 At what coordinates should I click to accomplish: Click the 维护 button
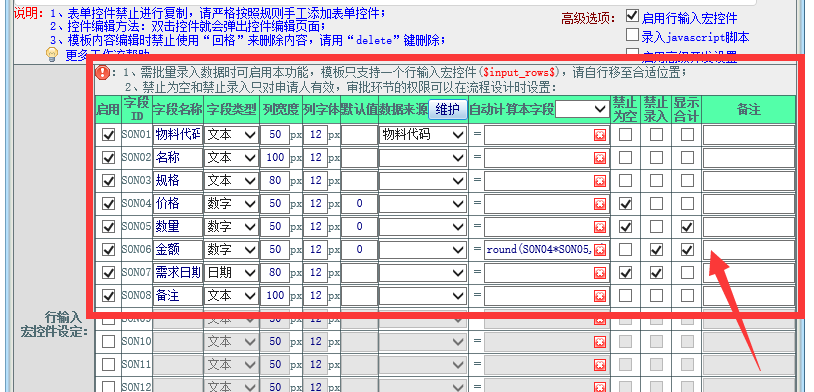coord(447,109)
